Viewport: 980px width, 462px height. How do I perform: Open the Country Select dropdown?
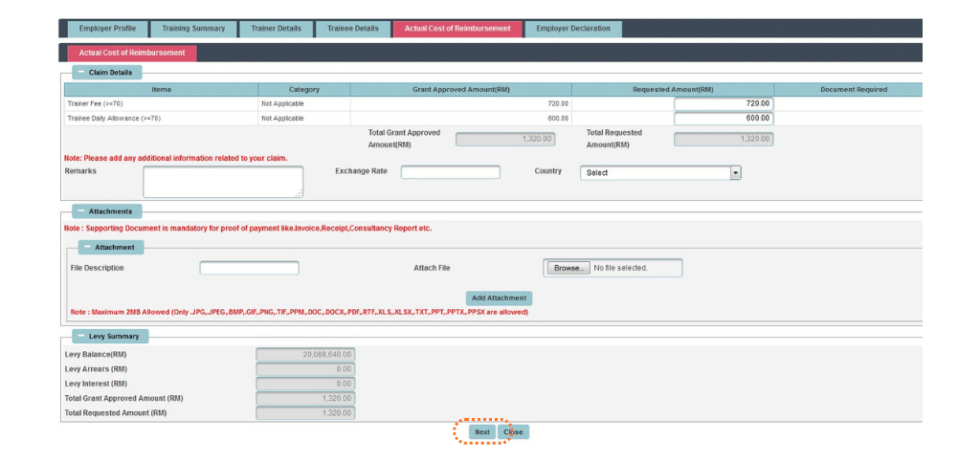point(660,173)
